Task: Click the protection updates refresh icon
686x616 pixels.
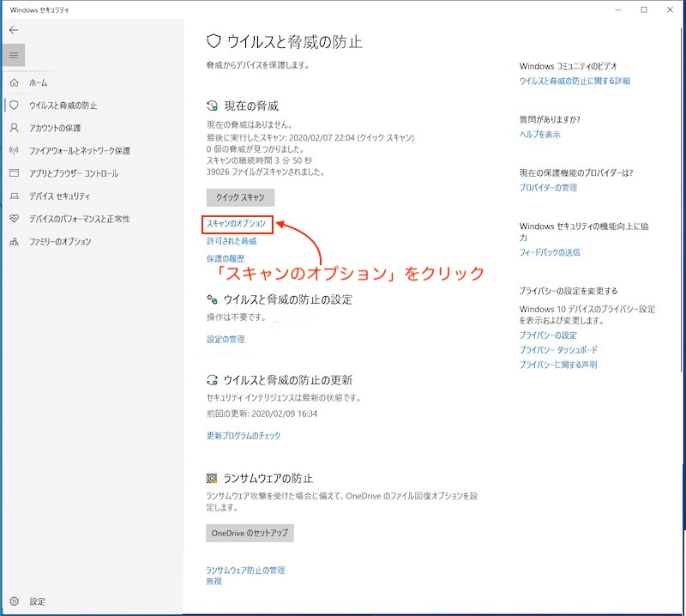Action: [212, 379]
